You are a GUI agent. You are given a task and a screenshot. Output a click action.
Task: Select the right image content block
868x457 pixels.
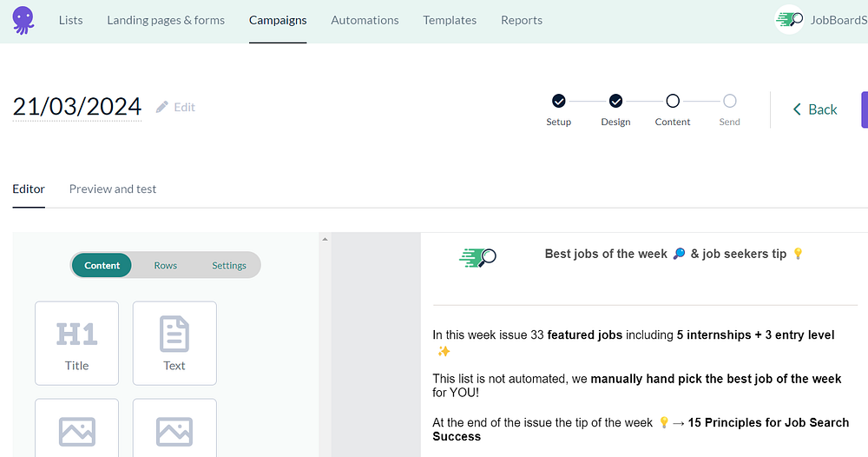tap(174, 429)
